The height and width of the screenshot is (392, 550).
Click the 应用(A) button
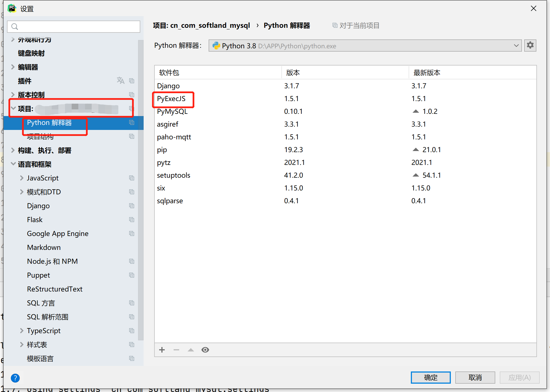click(x=519, y=378)
